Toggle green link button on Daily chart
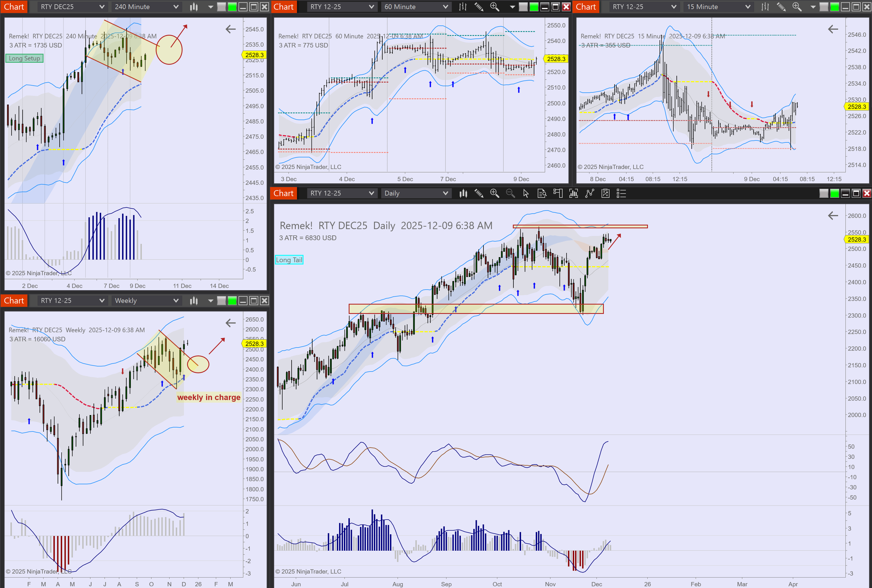The width and height of the screenshot is (872, 588). [x=834, y=194]
